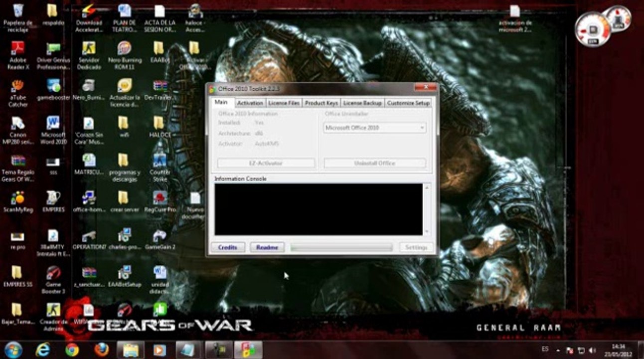Viewport: 644px width, 359px height.
Task: Select the activacion de microsoft document icon
Action: (515, 19)
